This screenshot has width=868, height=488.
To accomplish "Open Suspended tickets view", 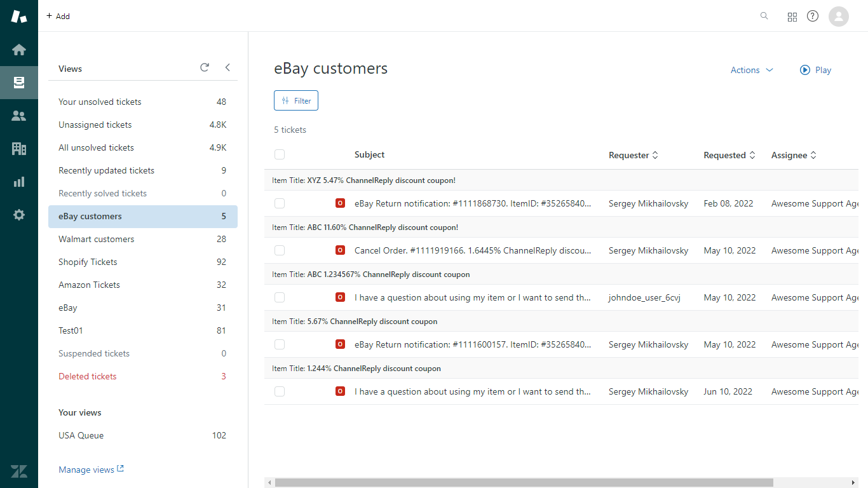I will pyautogui.click(x=143, y=353).
